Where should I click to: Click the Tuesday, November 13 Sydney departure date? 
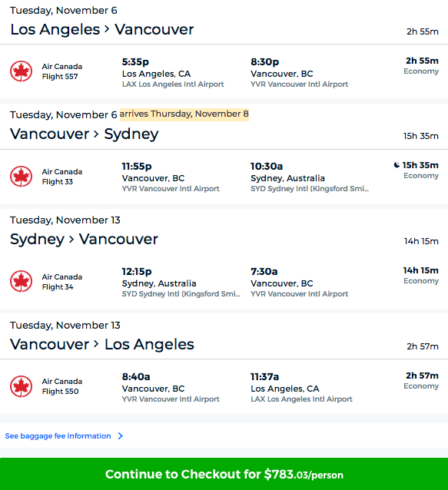pyautogui.click(x=65, y=220)
